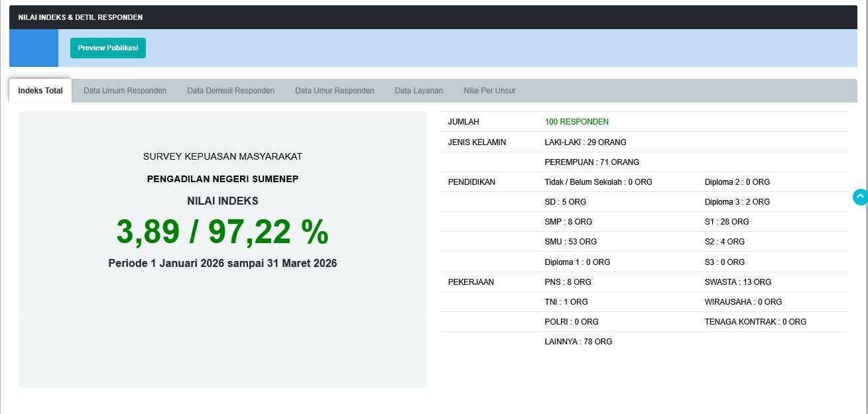View the Data Umur Responden tab

click(334, 91)
